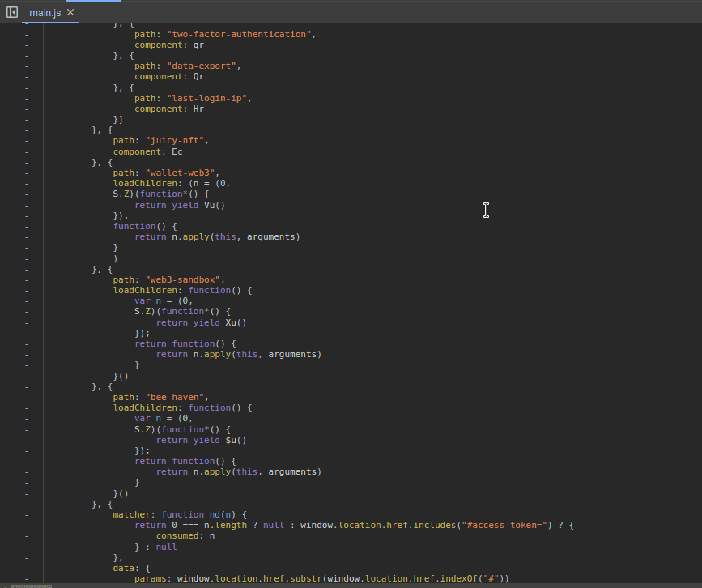
Task: Click the Hr component name
Action: 198,109
